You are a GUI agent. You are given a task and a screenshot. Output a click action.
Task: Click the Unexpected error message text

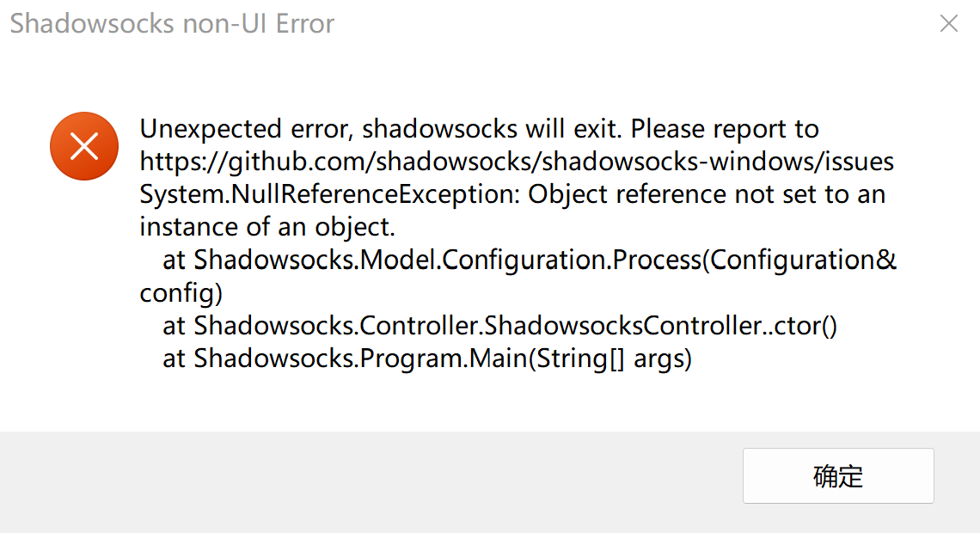(x=479, y=128)
